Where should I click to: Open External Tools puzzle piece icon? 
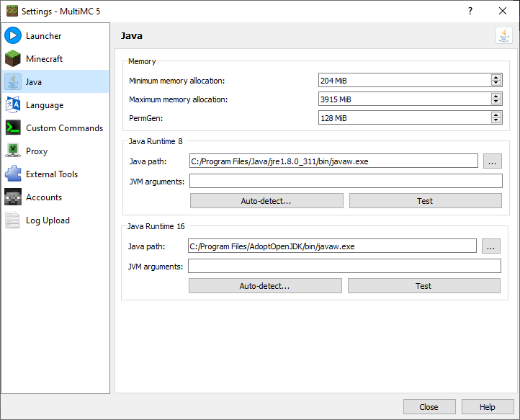click(x=13, y=174)
